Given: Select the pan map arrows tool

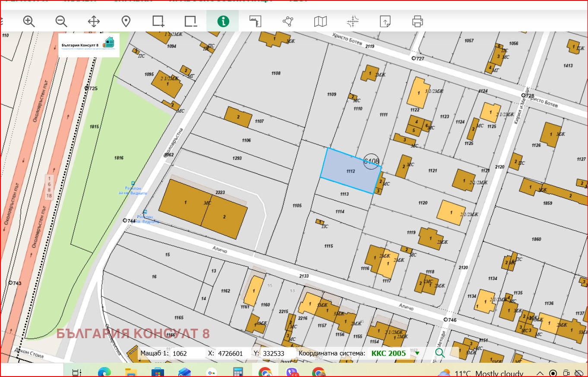Looking at the screenshot, I should click(94, 21).
